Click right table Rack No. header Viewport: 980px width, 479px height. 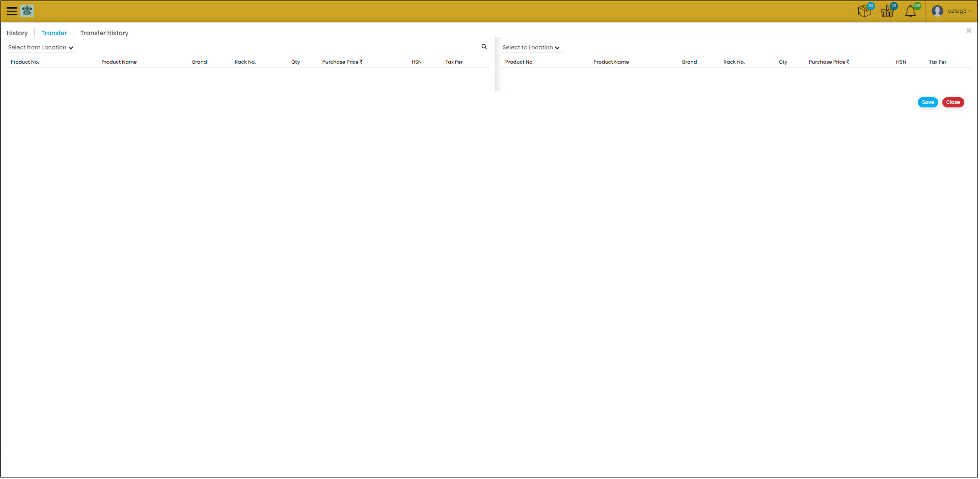tap(735, 62)
